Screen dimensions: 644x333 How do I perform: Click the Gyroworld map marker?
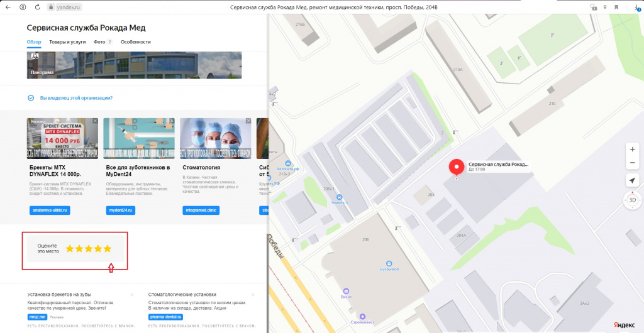[389, 263]
